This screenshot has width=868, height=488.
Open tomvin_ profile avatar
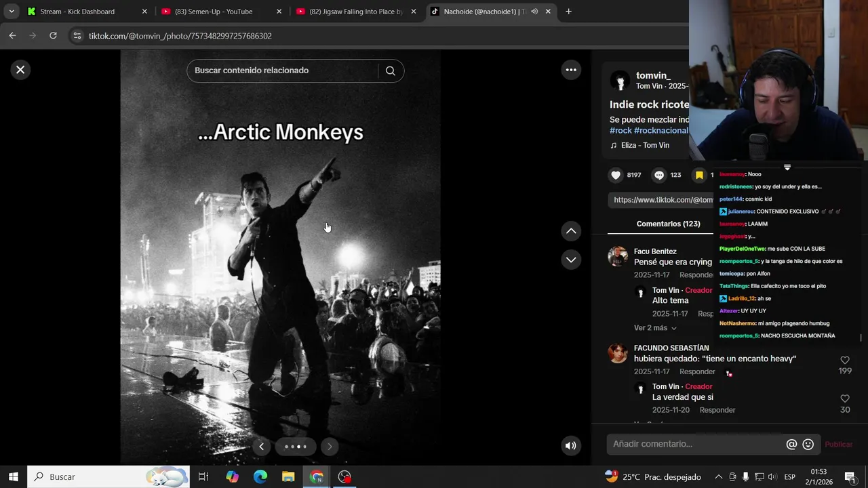coord(620,81)
